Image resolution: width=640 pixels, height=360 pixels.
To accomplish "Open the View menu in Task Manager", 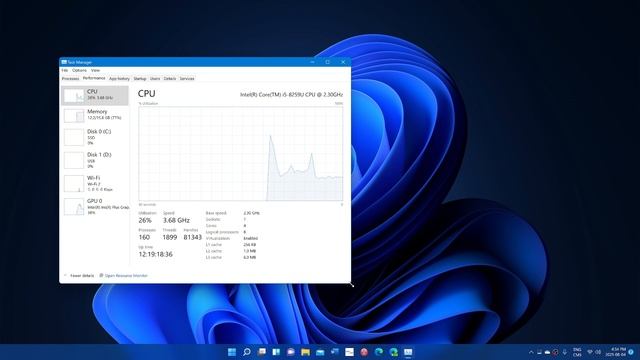I will [95, 70].
